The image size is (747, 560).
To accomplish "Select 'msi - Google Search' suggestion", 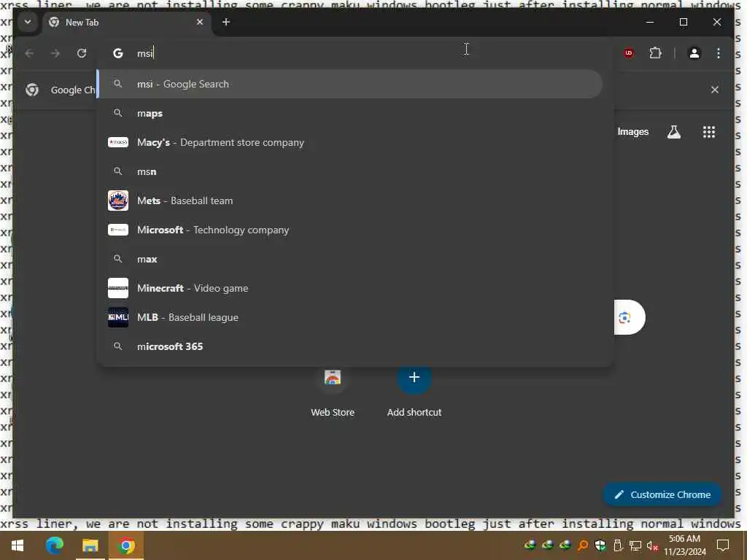I will tap(350, 85).
